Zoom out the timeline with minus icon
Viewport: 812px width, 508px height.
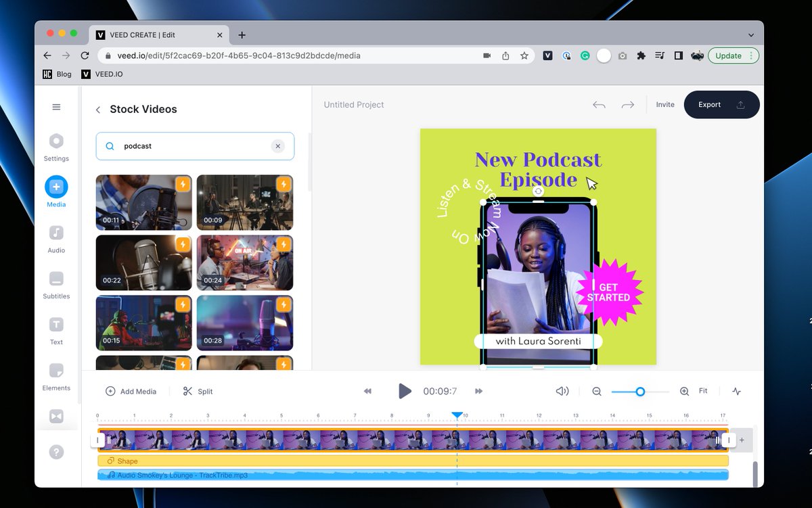coord(597,391)
